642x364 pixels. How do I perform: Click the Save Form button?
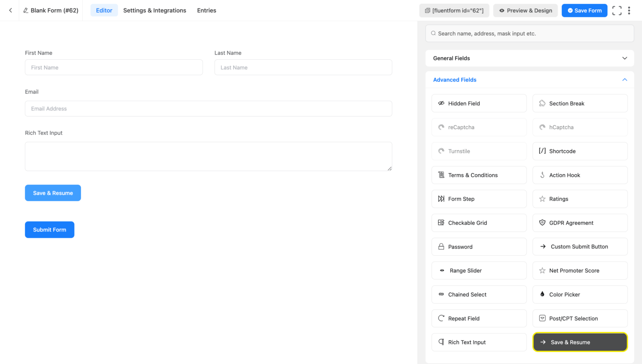pyautogui.click(x=584, y=10)
